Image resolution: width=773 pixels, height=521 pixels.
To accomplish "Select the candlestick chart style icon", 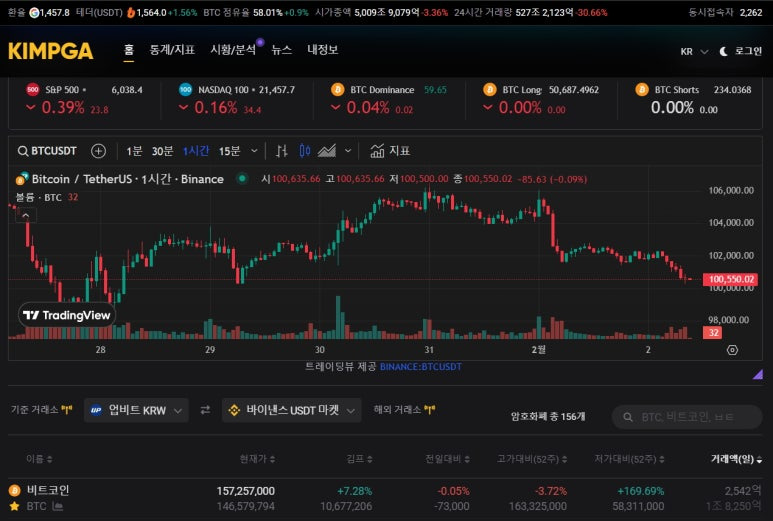I will point(305,151).
